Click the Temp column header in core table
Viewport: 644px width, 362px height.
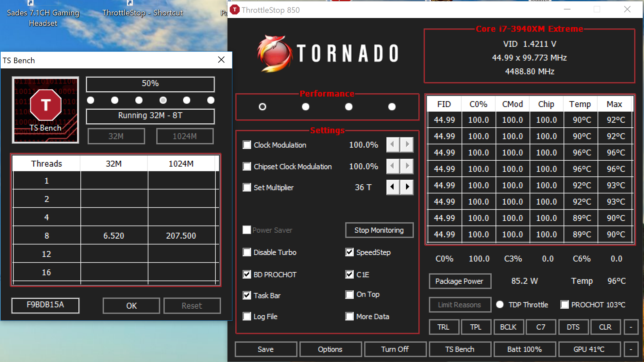point(580,104)
